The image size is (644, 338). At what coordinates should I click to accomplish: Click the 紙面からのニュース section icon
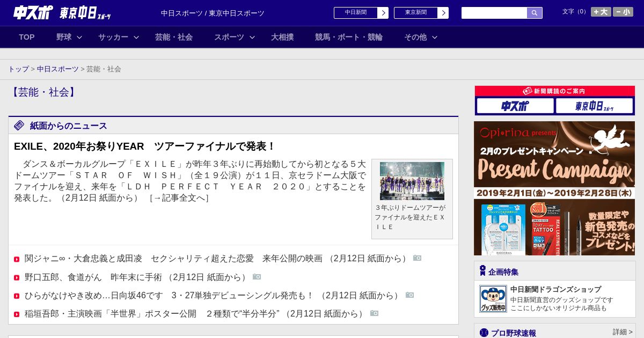click(x=19, y=126)
